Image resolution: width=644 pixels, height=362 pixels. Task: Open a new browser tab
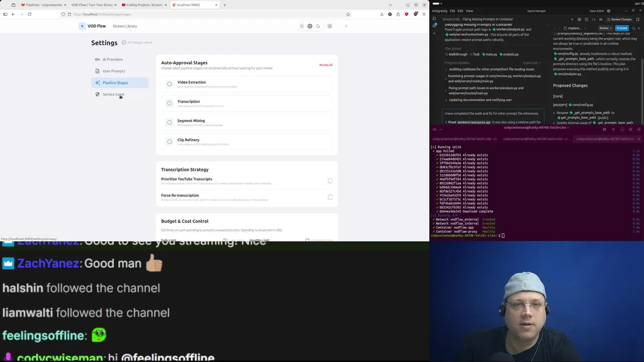tap(224, 5)
